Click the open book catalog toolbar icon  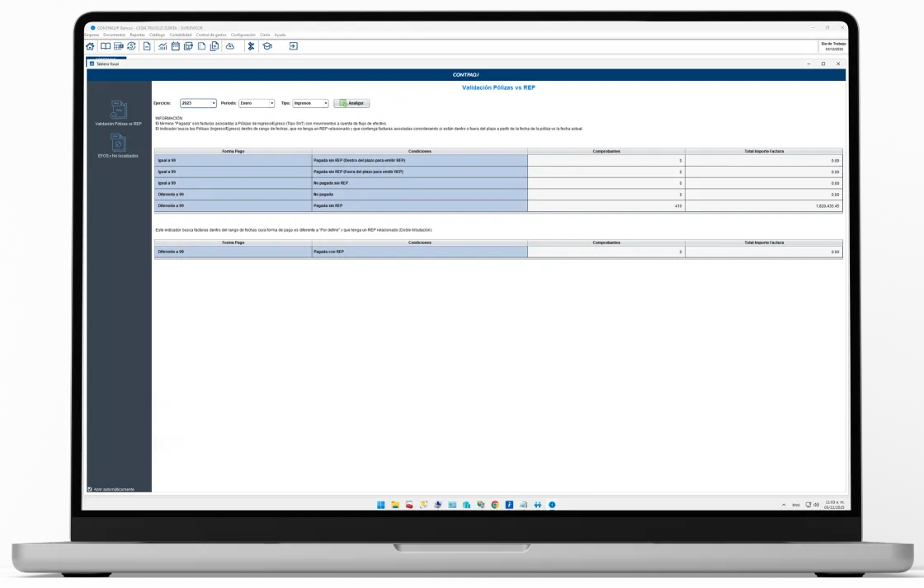tap(106, 46)
